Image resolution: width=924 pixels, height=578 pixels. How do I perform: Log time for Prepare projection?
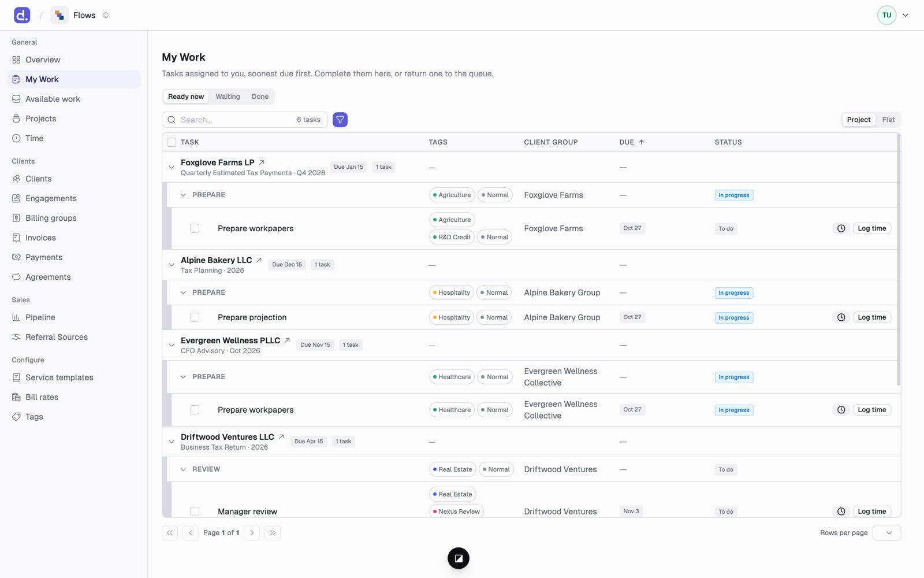[x=871, y=317]
